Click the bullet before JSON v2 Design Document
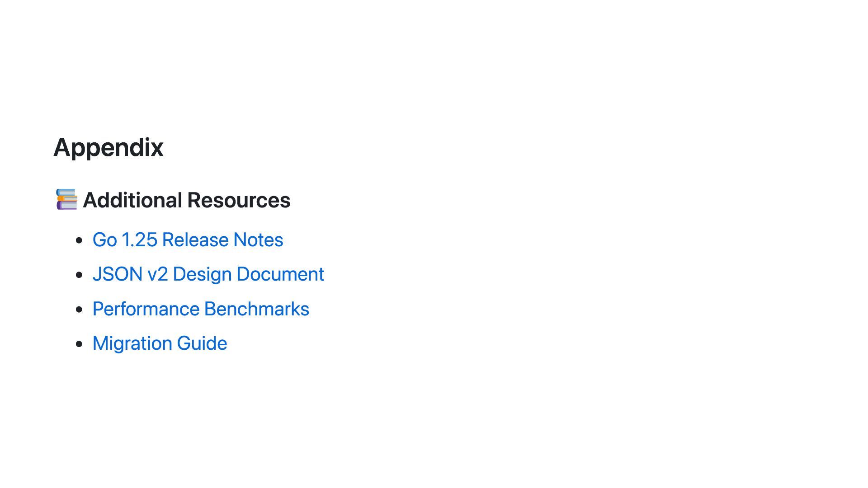Screen dimensions: 868x488 pyautogui.click(x=80, y=275)
